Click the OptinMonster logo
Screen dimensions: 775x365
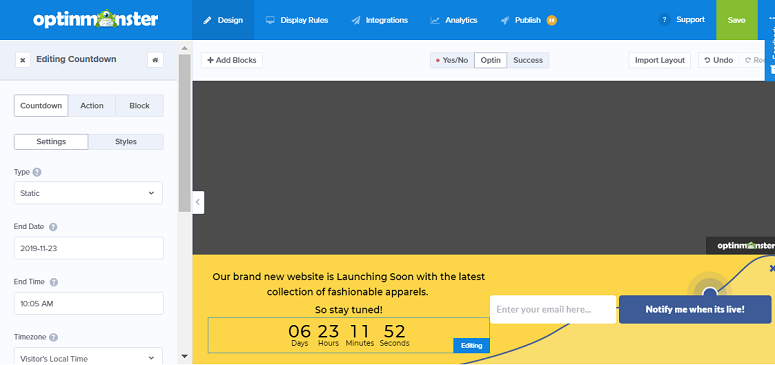coord(95,19)
